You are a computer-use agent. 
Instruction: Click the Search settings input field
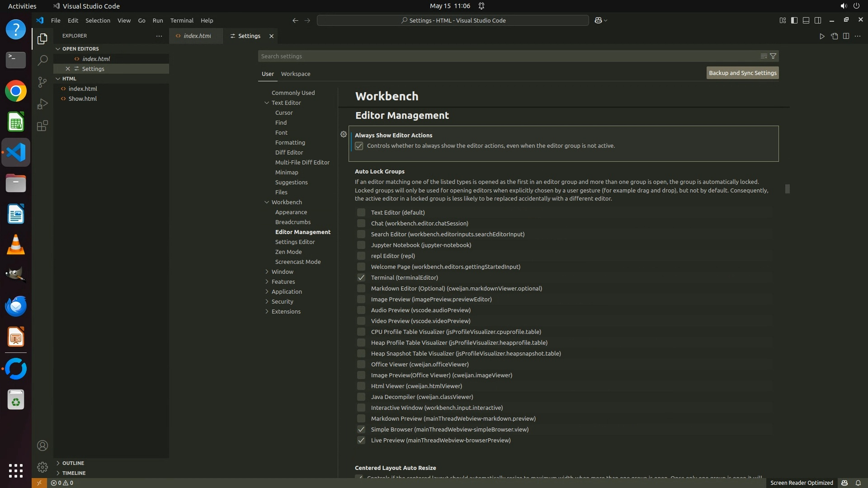(506, 56)
